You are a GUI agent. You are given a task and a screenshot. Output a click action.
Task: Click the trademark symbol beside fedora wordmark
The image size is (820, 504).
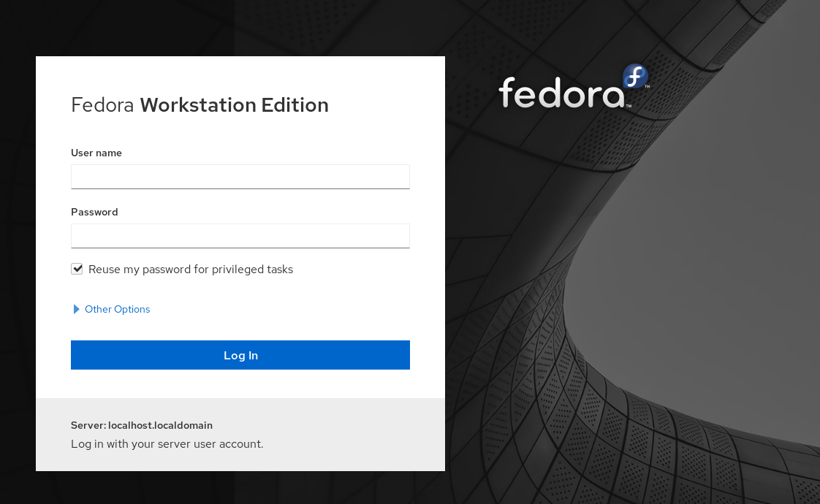point(629,107)
